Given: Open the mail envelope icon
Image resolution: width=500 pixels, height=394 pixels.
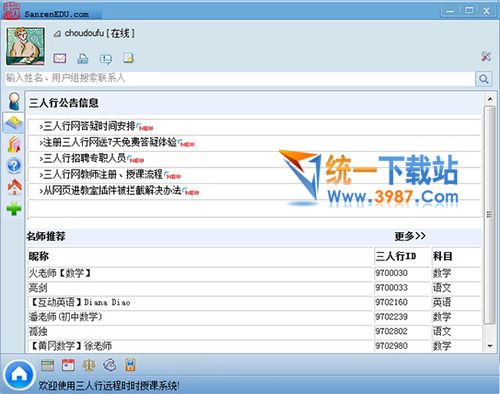Looking at the screenshot, I should tap(60, 58).
